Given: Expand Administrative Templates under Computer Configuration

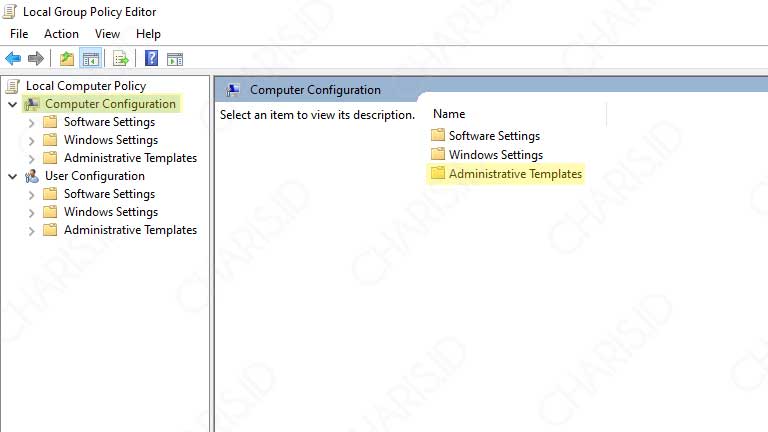Looking at the screenshot, I should click(x=31, y=158).
